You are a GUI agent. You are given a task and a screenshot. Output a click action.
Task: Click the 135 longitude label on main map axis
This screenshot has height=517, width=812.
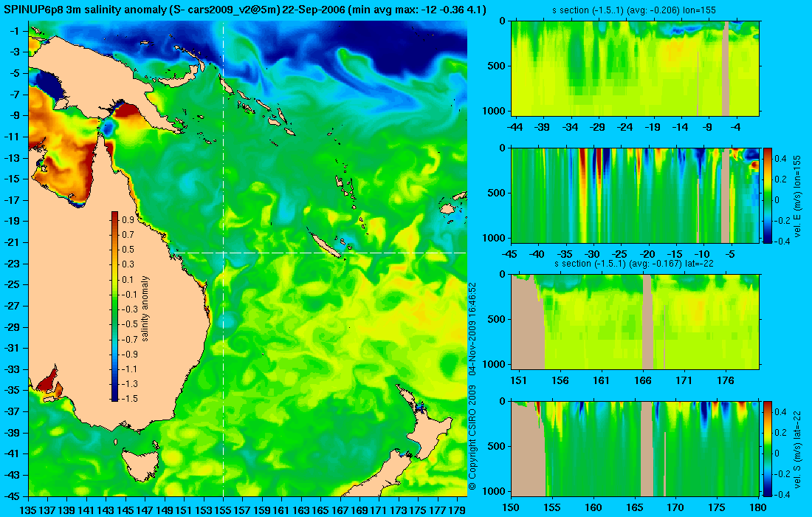27,511
